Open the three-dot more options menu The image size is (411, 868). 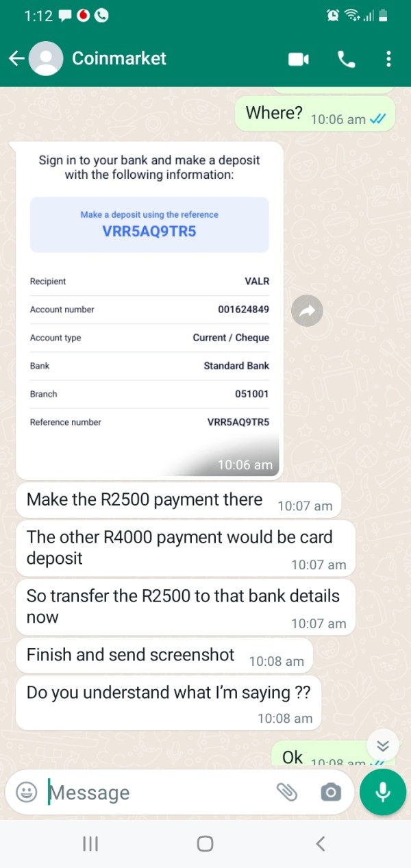[x=388, y=59]
